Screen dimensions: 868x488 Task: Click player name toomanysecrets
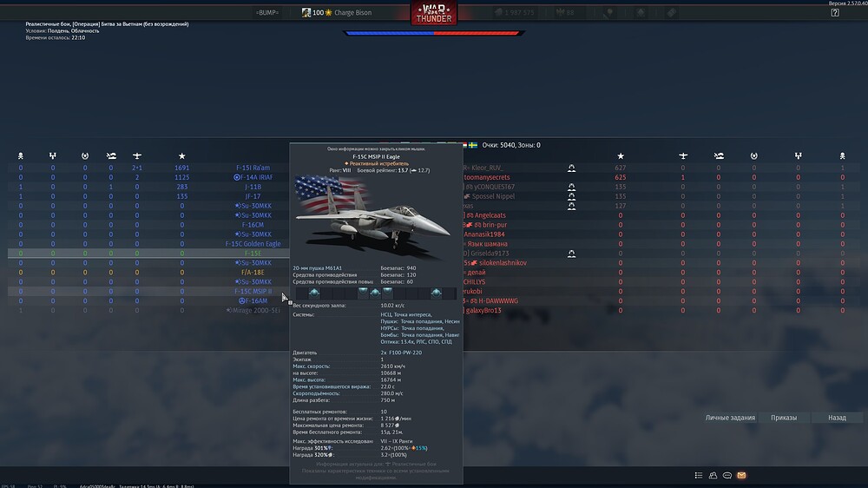[487, 177]
